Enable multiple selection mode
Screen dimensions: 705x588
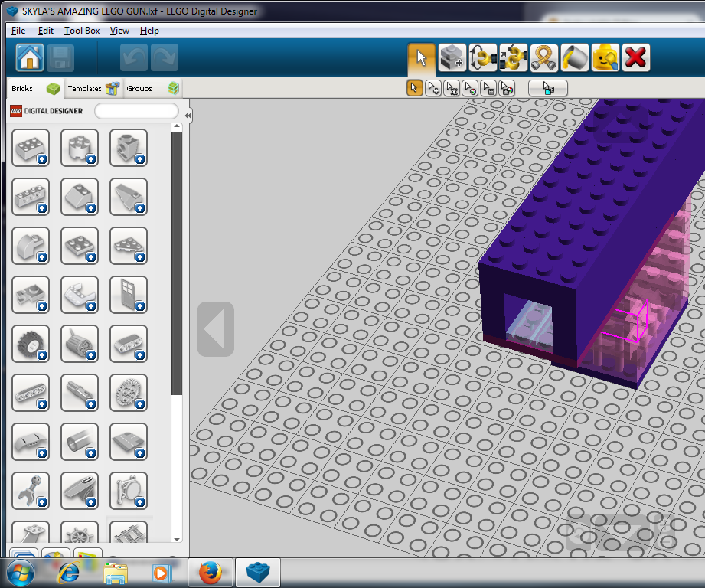(x=433, y=88)
